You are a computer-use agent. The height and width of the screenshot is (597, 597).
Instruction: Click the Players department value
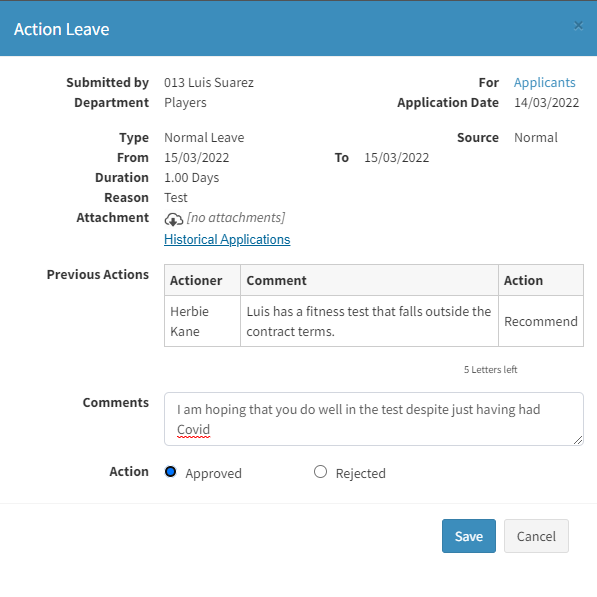[x=185, y=103]
